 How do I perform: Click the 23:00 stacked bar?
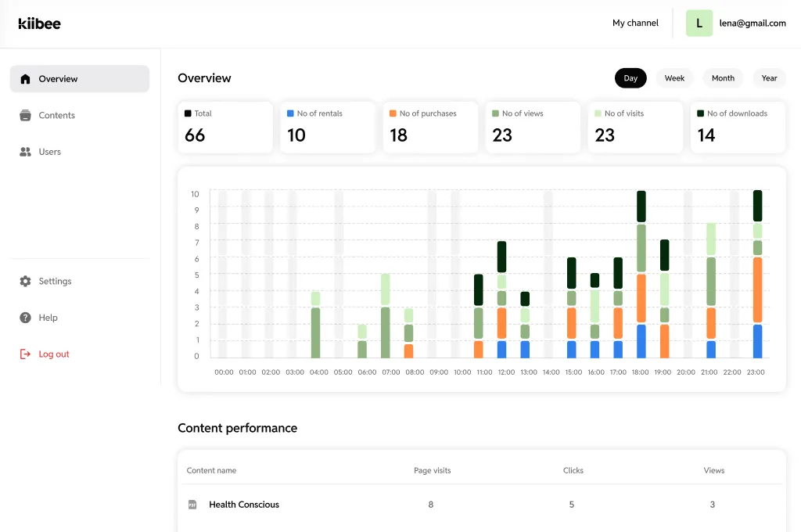(x=757, y=274)
